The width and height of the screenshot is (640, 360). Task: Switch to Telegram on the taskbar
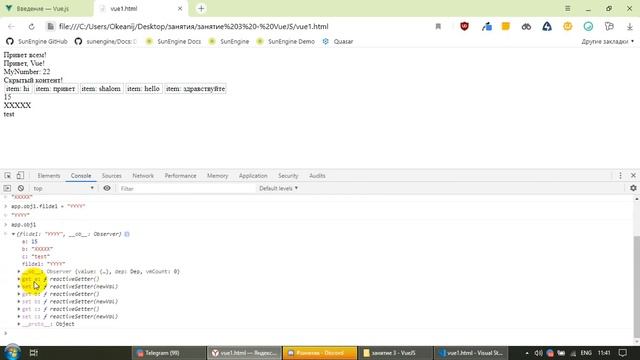click(x=169, y=353)
